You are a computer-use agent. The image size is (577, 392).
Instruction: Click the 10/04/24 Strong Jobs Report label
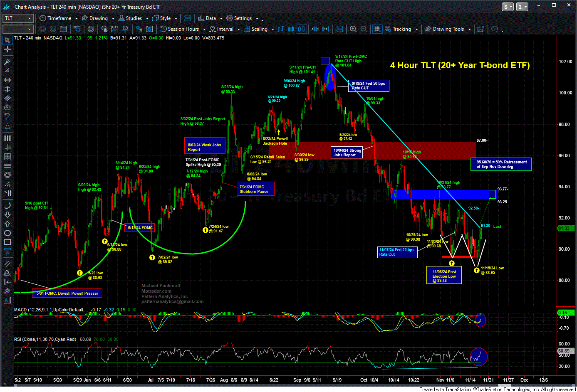coord(347,153)
